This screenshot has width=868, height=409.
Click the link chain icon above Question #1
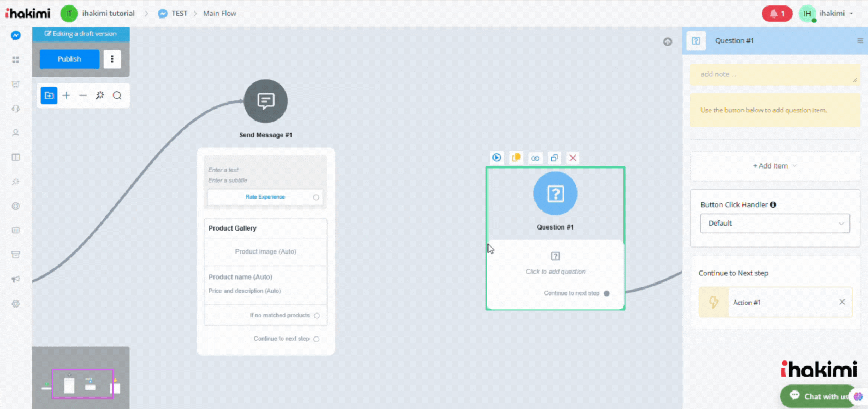[x=535, y=158]
